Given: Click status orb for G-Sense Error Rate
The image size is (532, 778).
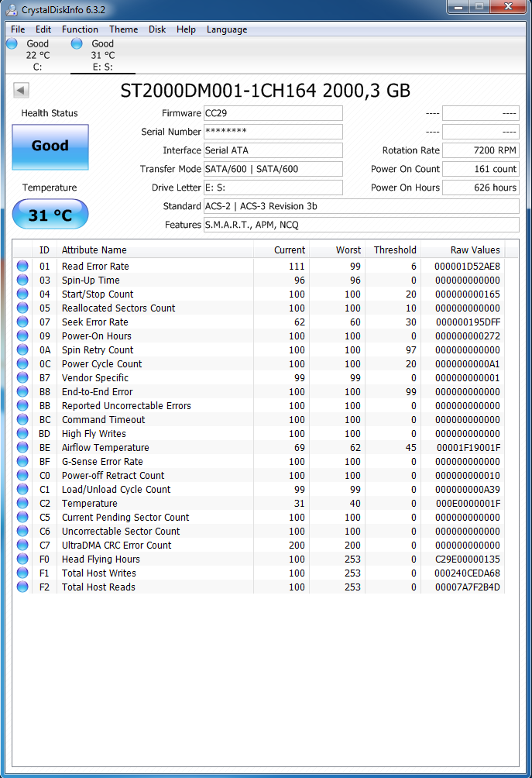Looking at the screenshot, I should [x=22, y=461].
